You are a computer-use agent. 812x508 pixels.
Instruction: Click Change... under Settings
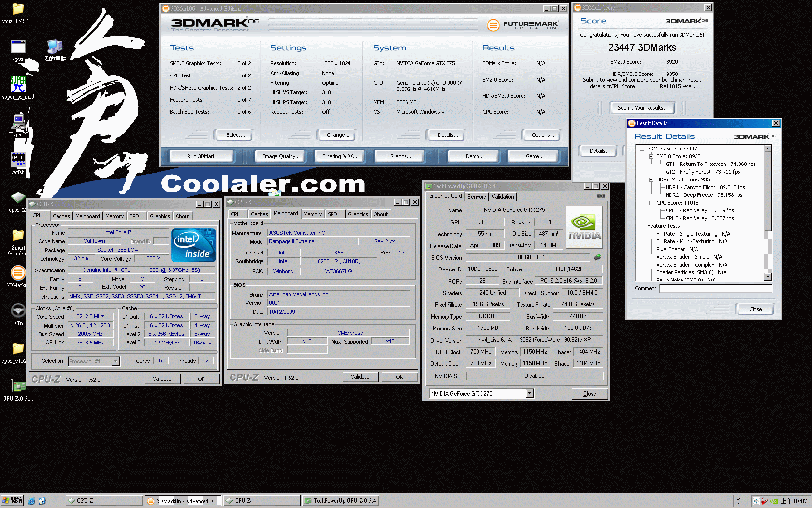point(338,135)
